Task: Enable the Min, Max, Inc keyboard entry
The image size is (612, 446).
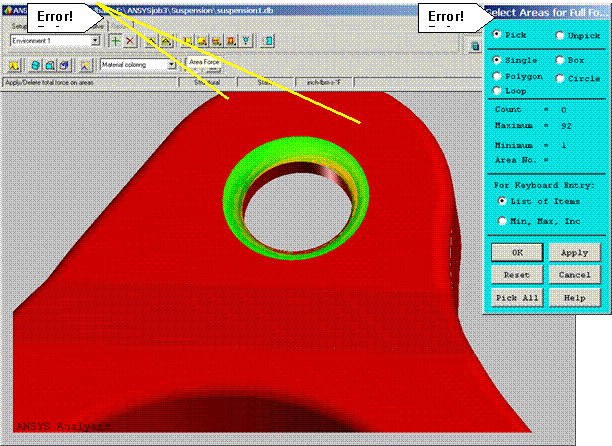Action: pos(501,221)
